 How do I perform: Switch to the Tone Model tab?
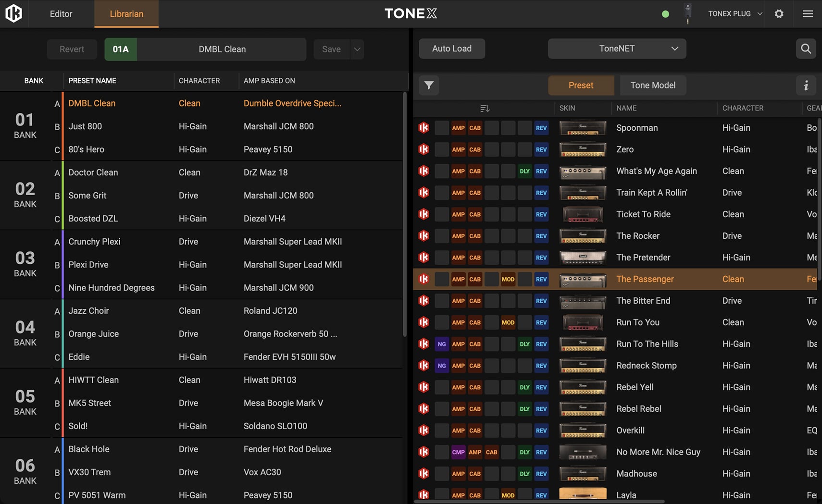coord(652,86)
